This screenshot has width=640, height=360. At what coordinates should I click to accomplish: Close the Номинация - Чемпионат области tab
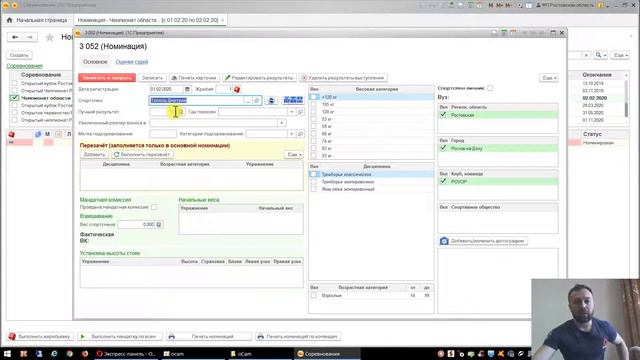coord(222,20)
